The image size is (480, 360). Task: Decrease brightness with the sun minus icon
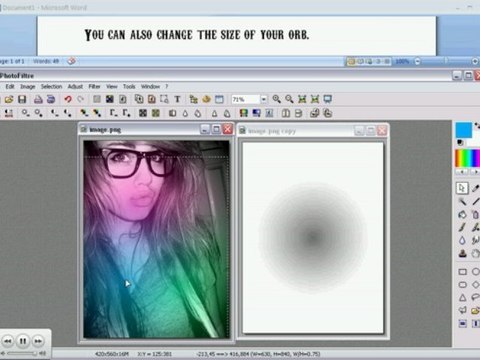coord(25,113)
